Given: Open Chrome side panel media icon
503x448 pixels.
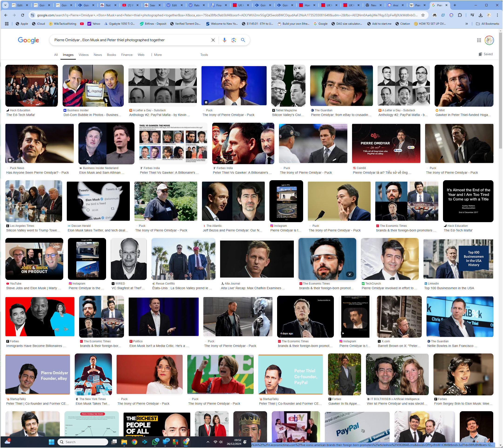Looking at the screenshot, I should (x=472, y=15).
